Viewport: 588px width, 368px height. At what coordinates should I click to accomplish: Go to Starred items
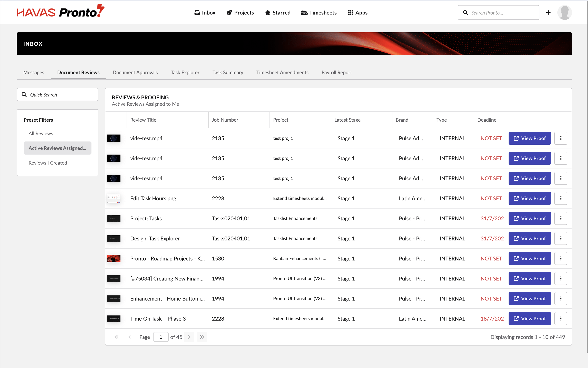point(278,13)
